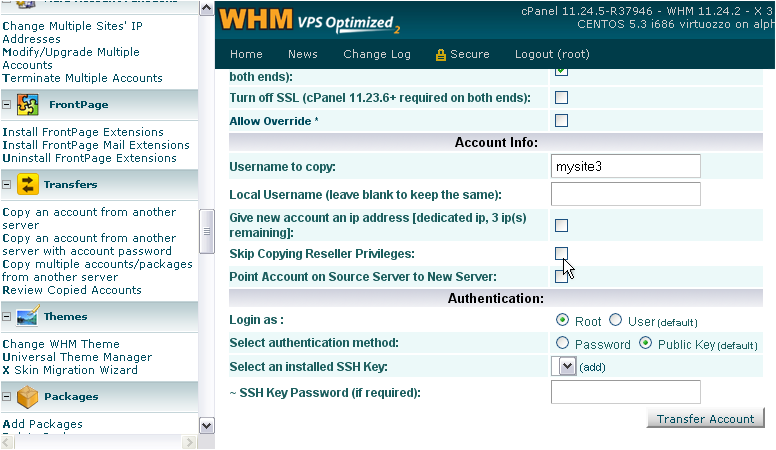This screenshot has width=776, height=450.
Task: Open the Change Log menu item
Action: pyautogui.click(x=377, y=54)
